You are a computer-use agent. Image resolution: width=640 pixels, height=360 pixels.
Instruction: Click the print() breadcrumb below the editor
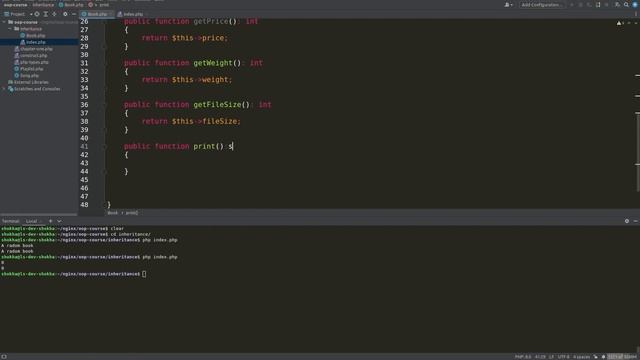click(131, 213)
